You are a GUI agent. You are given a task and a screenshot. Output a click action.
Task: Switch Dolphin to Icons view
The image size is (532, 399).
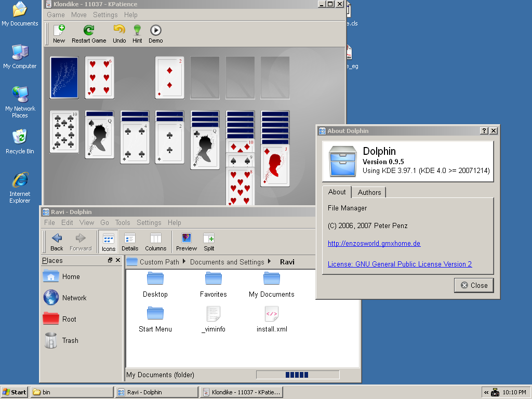(x=109, y=242)
